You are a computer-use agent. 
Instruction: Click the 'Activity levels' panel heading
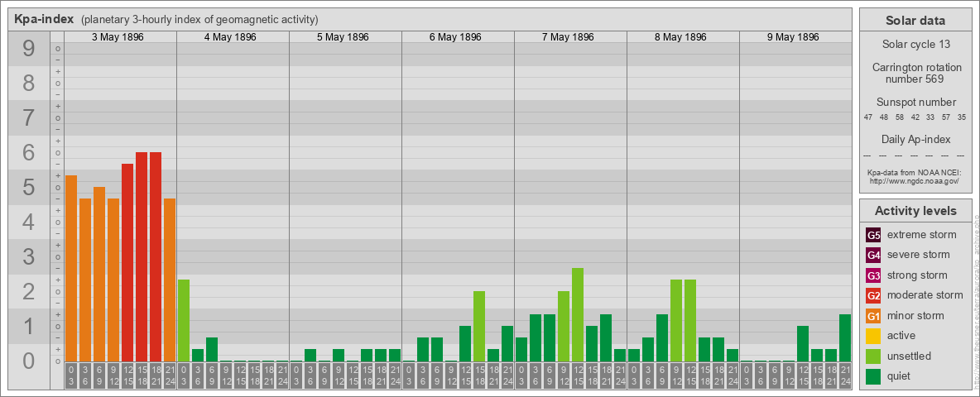(x=915, y=211)
